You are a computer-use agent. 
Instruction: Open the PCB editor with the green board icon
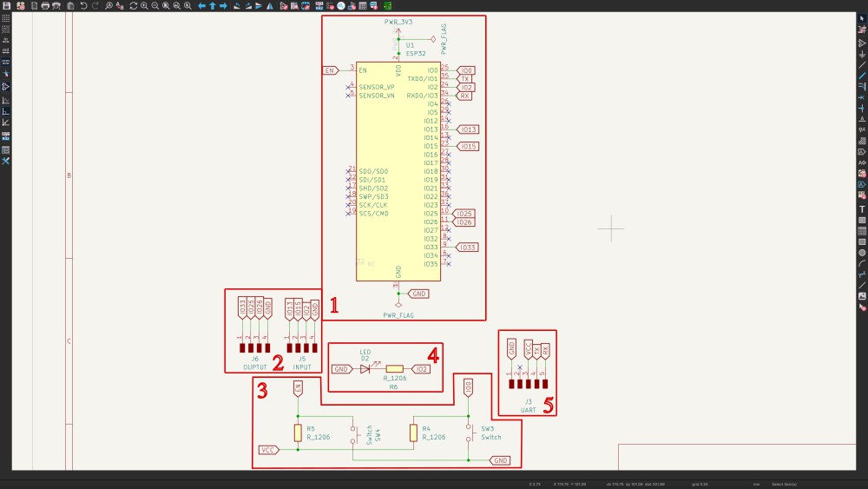coord(387,5)
